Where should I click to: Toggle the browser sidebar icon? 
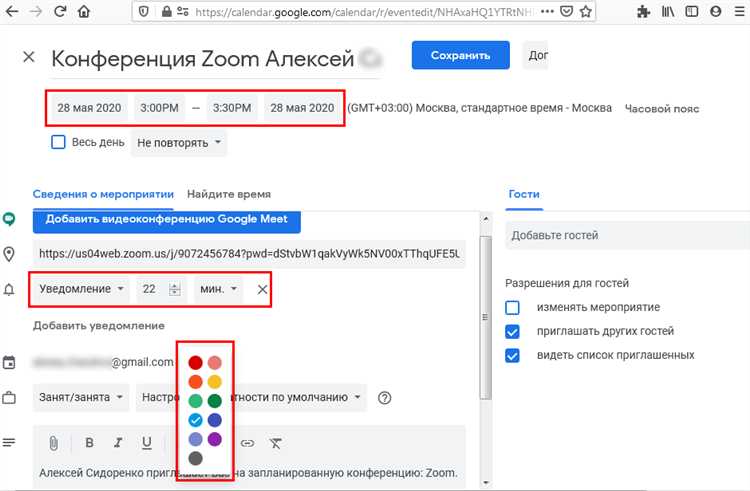692,11
